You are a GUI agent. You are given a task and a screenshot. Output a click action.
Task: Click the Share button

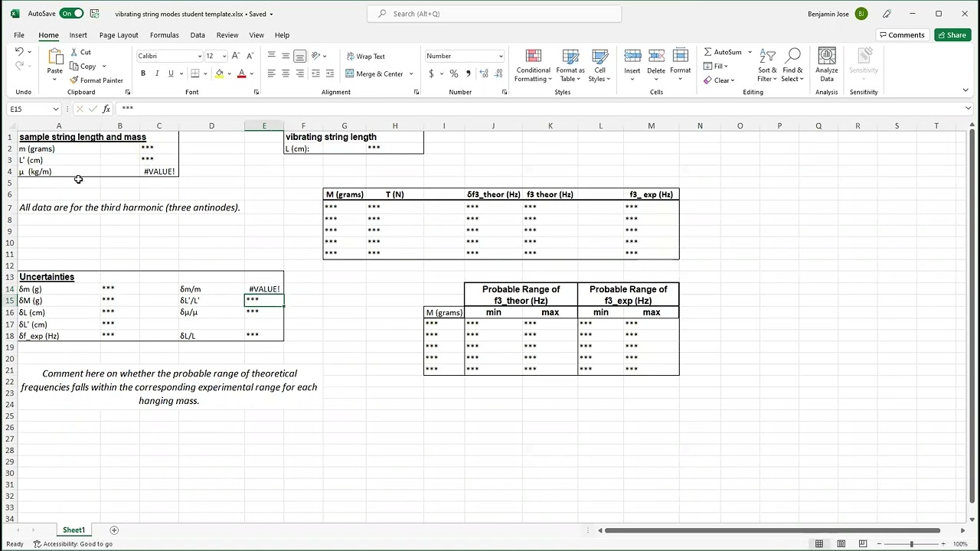click(x=952, y=35)
